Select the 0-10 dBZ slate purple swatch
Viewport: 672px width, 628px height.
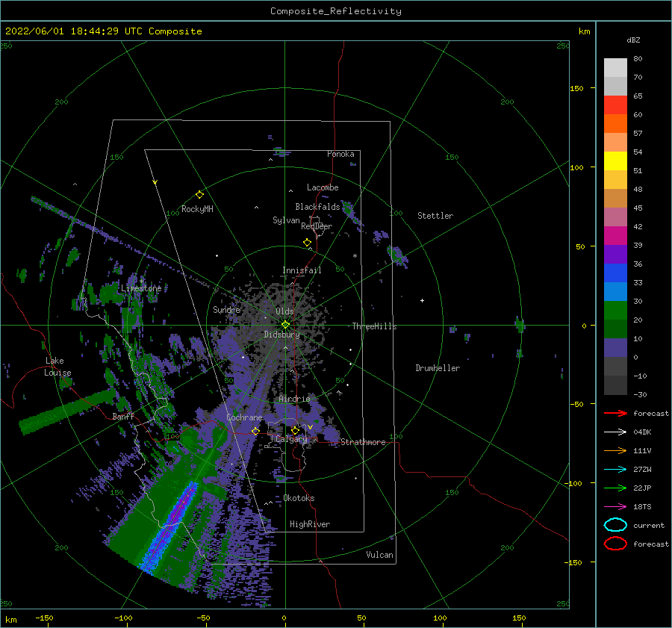(x=615, y=348)
